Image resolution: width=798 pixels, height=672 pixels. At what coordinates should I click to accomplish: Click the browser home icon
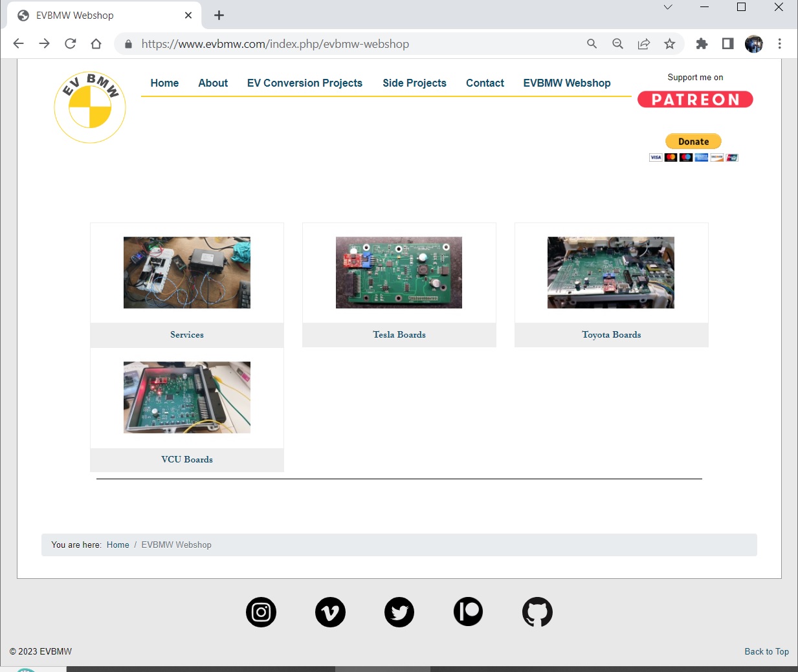click(x=96, y=44)
